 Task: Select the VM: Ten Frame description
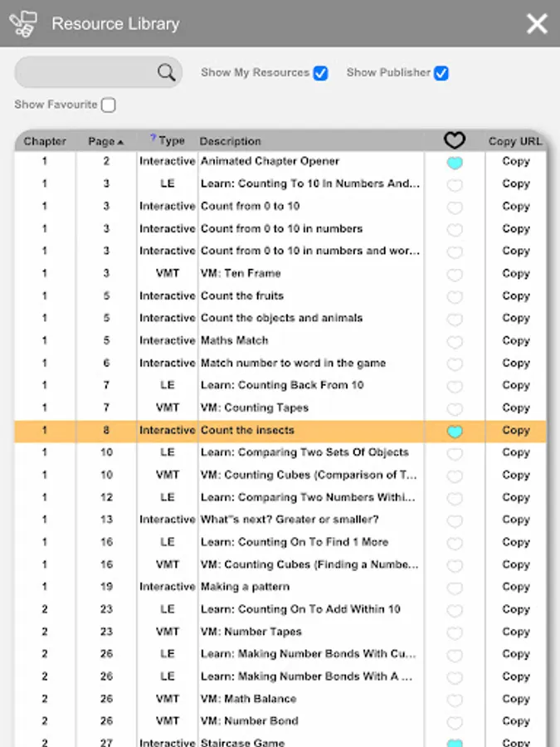click(x=241, y=273)
